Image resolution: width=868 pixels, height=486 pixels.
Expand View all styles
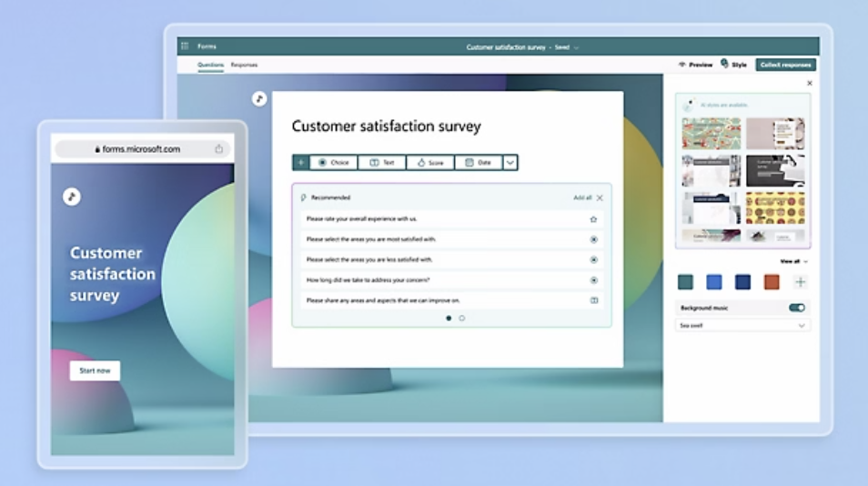(x=793, y=261)
